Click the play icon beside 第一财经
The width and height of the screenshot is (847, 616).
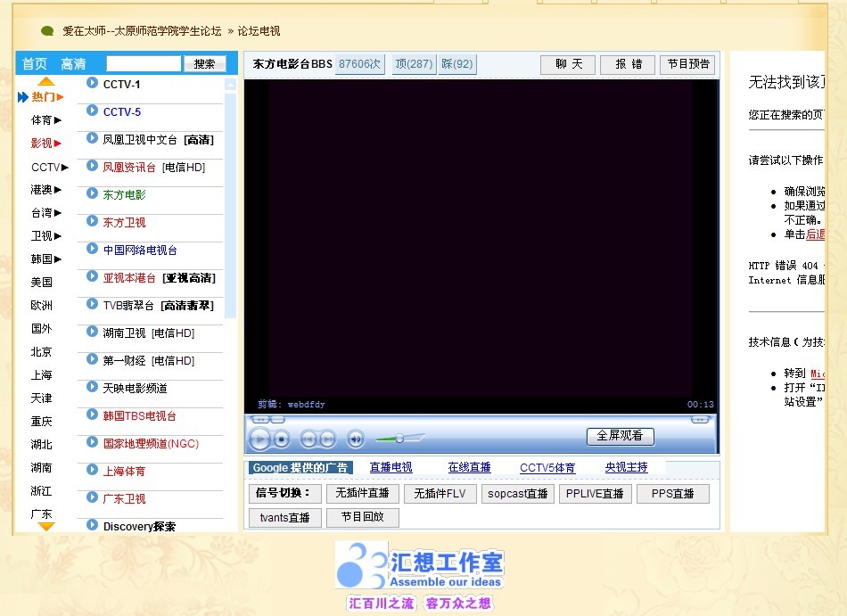(93, 359)
